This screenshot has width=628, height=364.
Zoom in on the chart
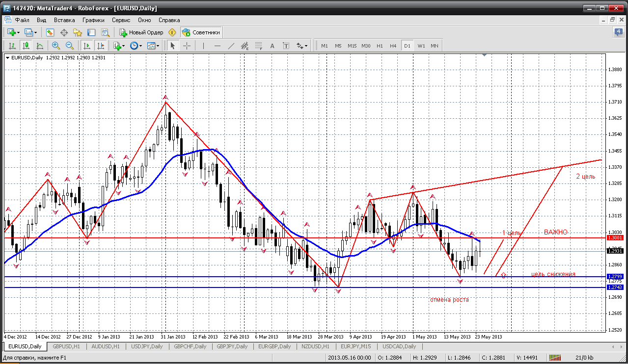55,46
